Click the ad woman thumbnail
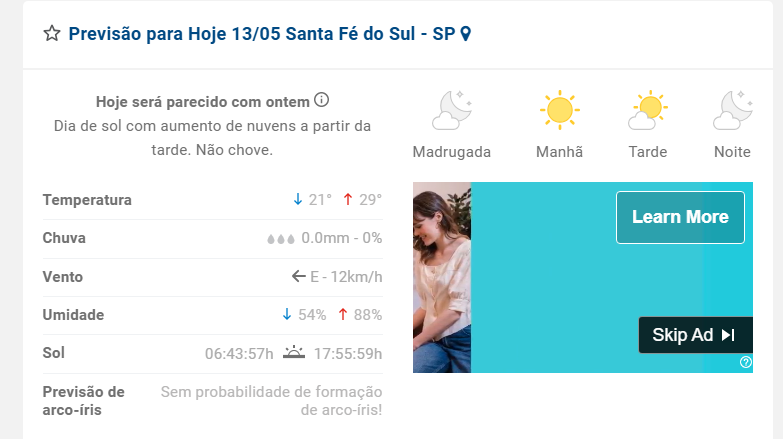This screenshot has width=783, height=439. pos(442,277)
